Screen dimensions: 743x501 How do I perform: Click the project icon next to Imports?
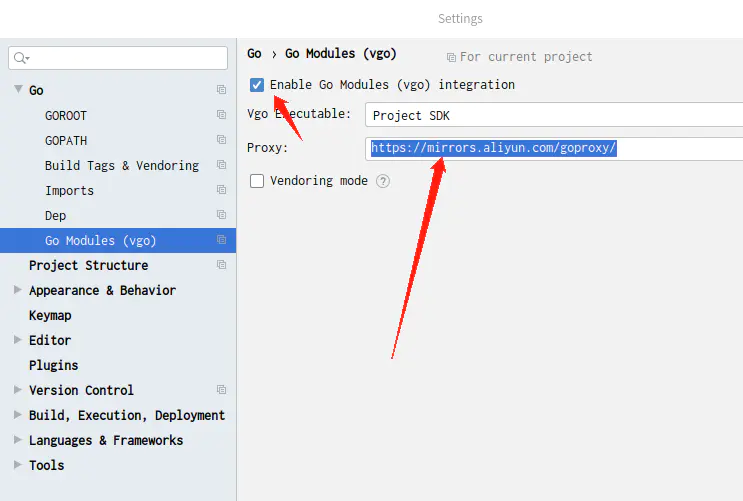tap(221, 190)
